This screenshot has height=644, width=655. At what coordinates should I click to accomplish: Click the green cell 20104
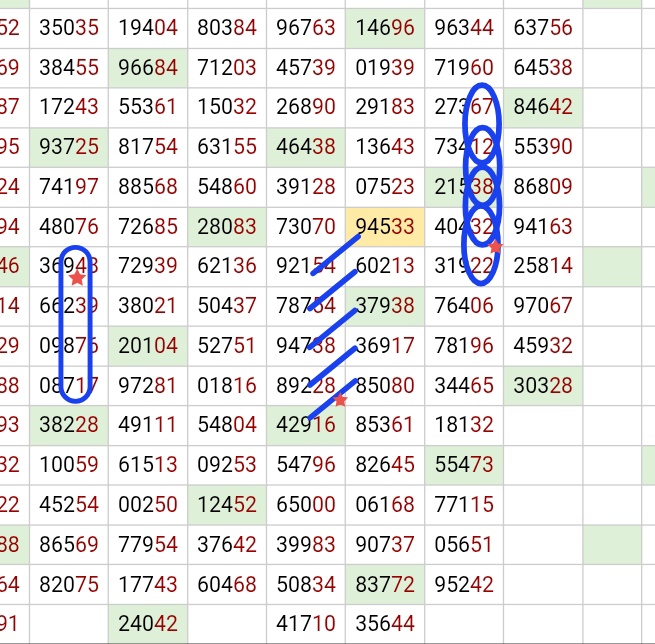148,346
